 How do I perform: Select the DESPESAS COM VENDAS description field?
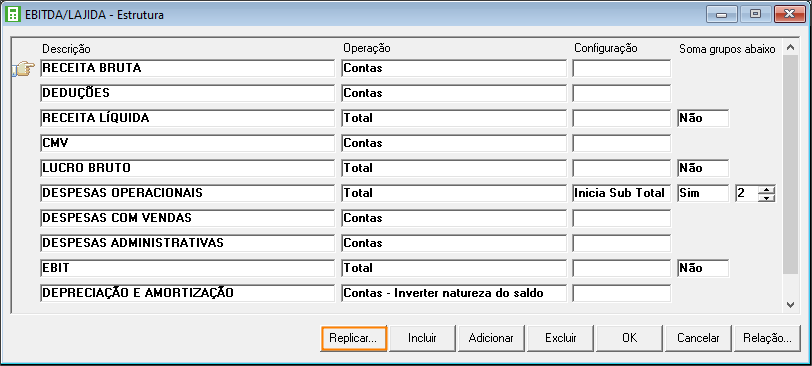pos(187,218)
